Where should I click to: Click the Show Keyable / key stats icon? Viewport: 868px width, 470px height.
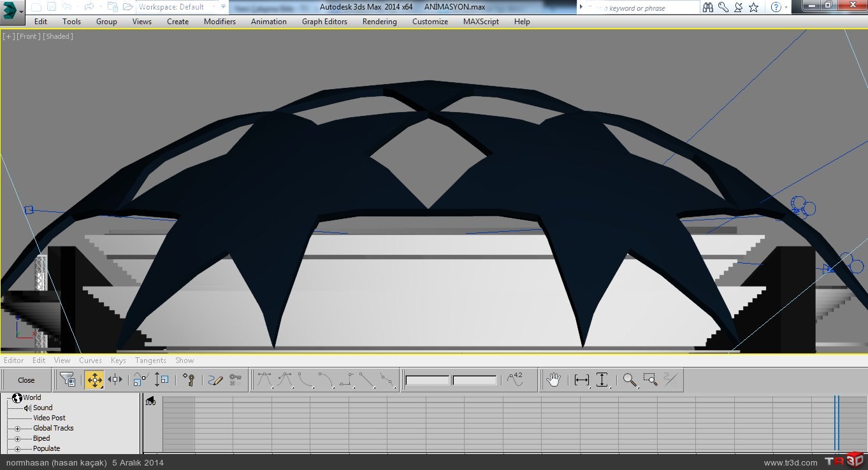click(x=515, y=380)
